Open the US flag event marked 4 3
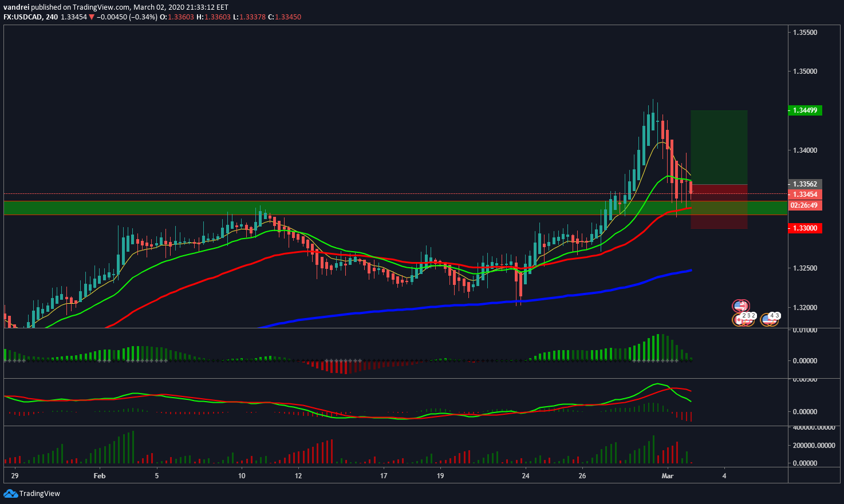The image size is (844, 504). (770, 319)
